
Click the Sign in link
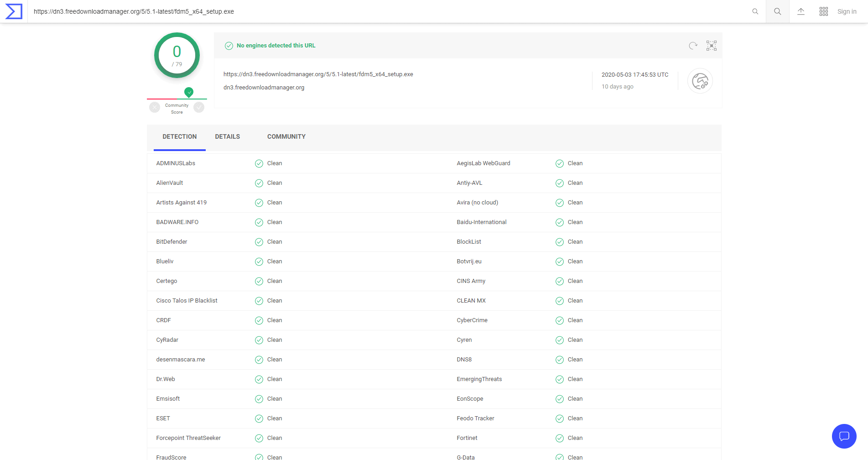coord(847,11)
